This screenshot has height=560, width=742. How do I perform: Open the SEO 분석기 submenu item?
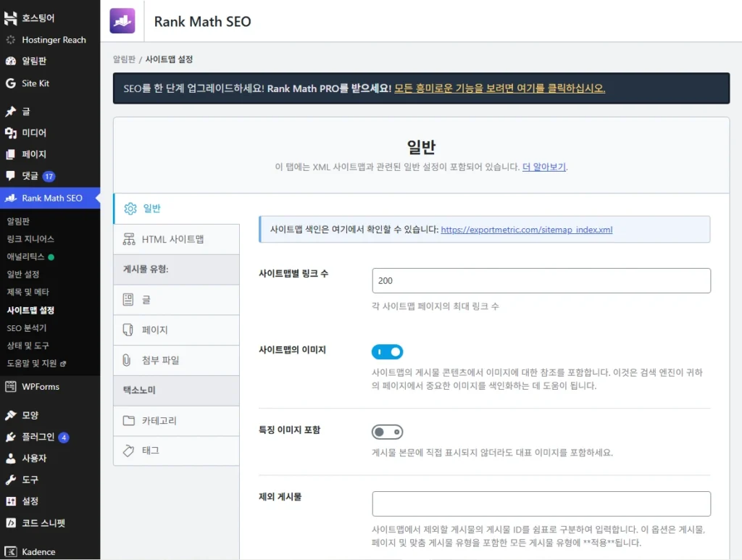tap(27, 327)
